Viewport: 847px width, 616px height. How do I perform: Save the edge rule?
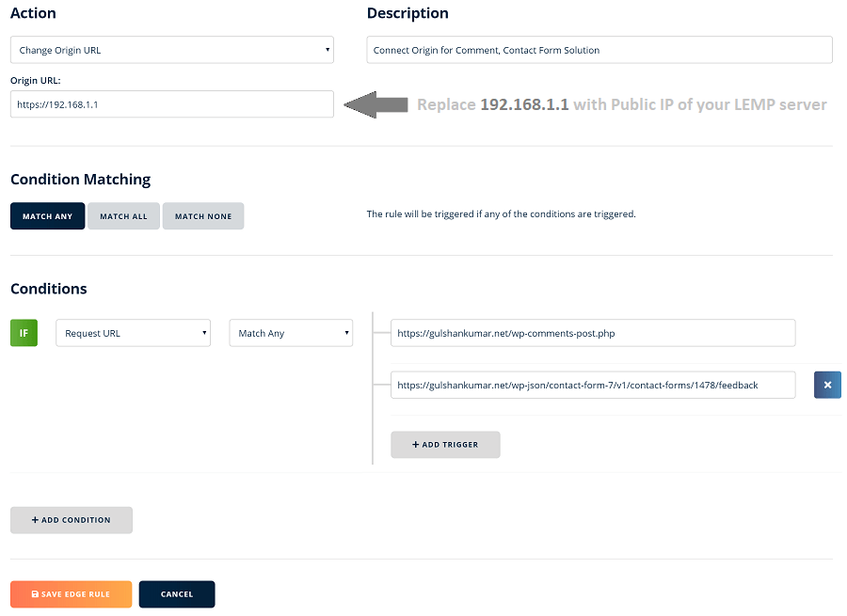71,594
